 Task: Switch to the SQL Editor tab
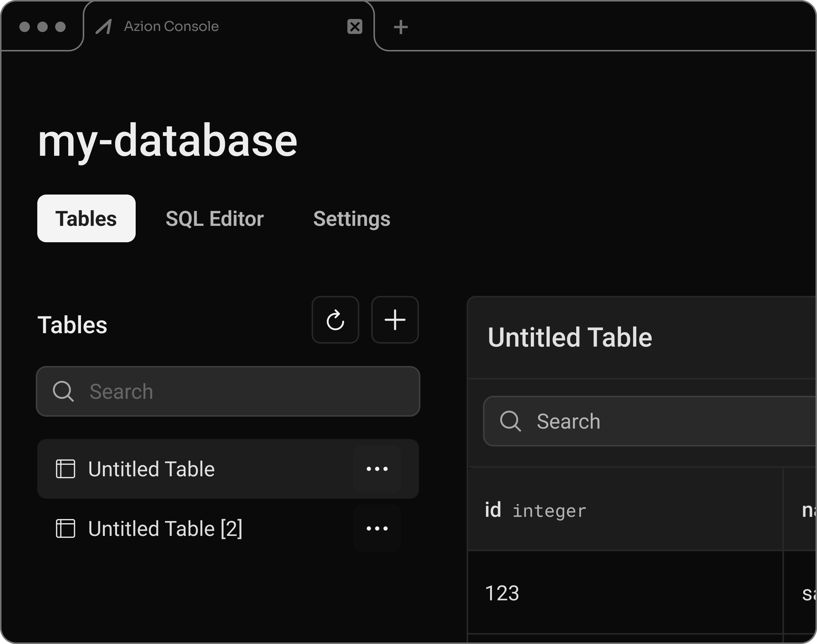[215, 218]
